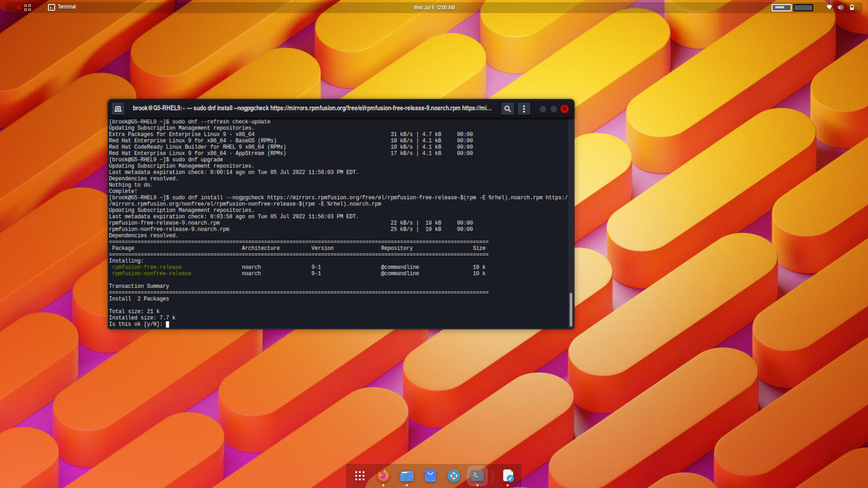Click 'Red Hat CodeReady Linux Builder' line
Viewport: 868px width, 488px height.
pos(291,147)
